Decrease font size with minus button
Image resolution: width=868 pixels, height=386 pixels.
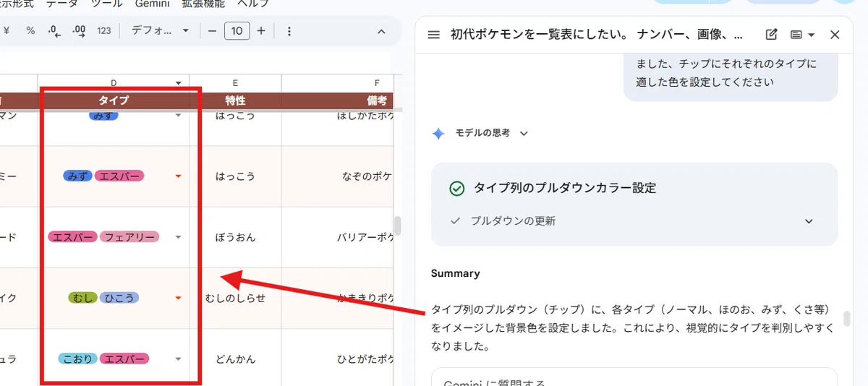212,31
